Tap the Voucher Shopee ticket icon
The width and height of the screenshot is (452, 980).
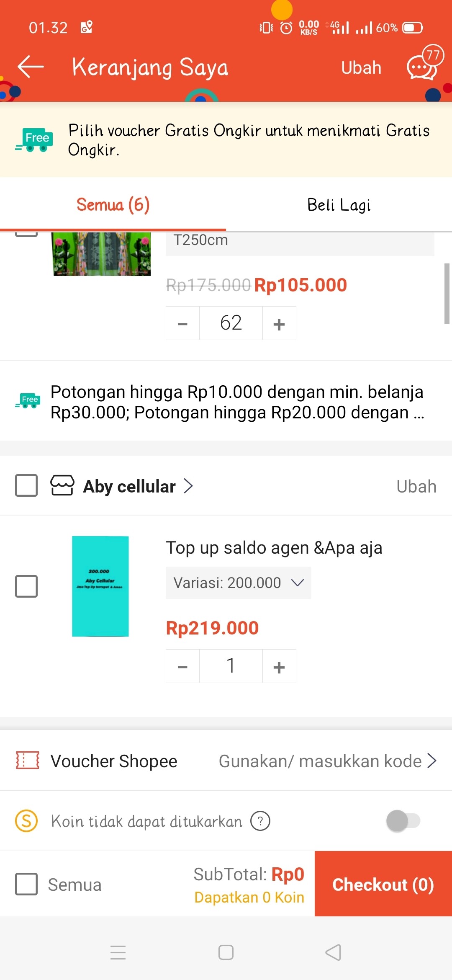tap(27, 761)
